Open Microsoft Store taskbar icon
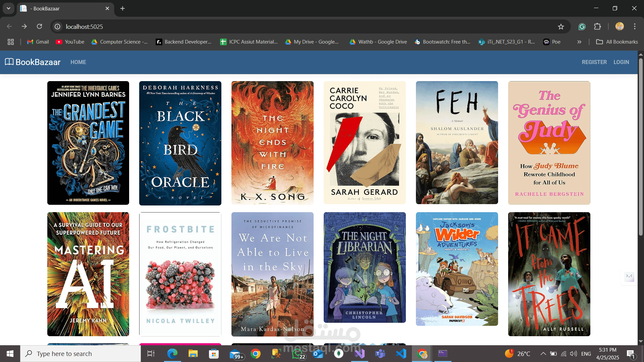Image resolution: width=644 pixels, height=362 pixels. click(x=214, y=354)
